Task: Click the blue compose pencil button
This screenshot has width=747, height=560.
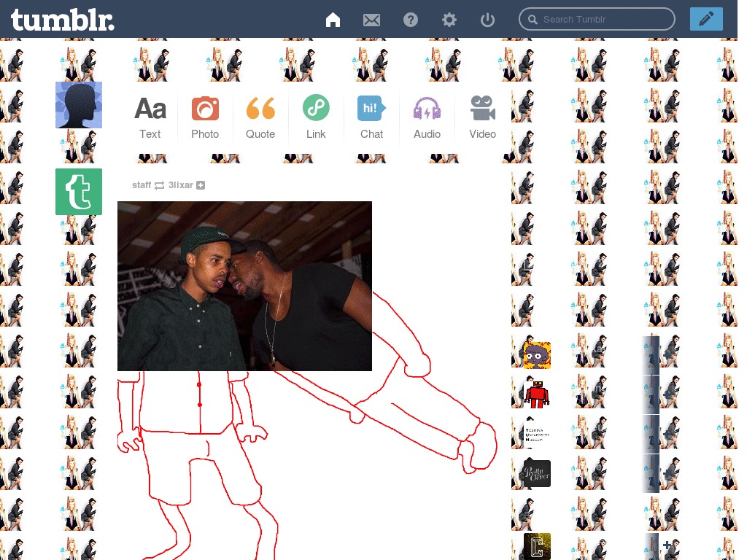Action: point(706,19)
